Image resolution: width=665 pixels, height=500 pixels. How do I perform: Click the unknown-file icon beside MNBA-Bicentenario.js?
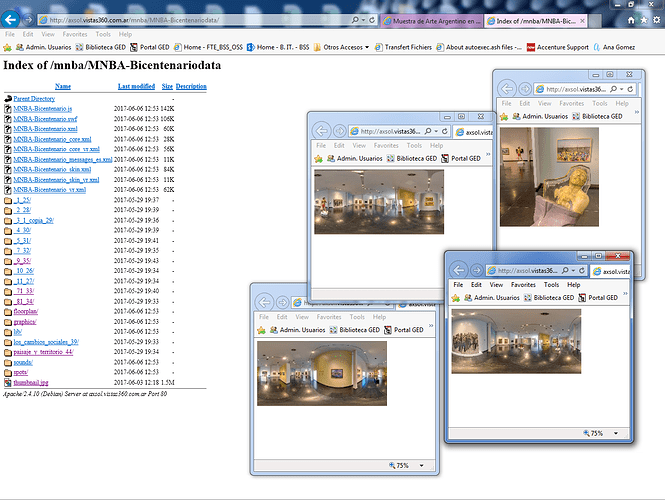pos(8,109)
